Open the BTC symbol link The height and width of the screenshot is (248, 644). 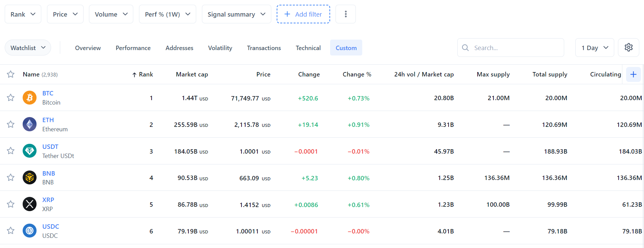click(48, 93)
